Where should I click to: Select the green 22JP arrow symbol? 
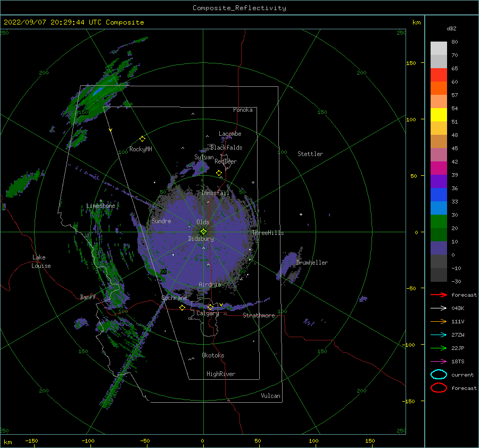pyautogui.click(x=439, y=348)
